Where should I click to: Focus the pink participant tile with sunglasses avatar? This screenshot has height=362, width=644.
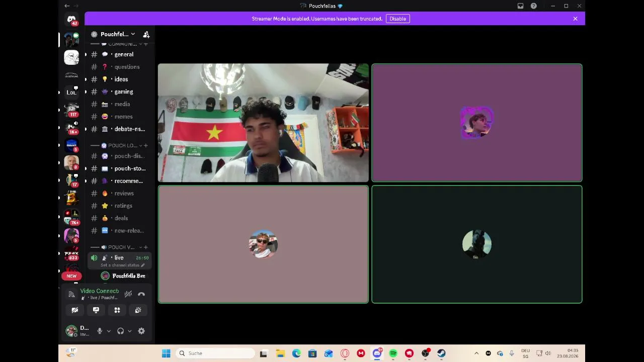[263, 244]
